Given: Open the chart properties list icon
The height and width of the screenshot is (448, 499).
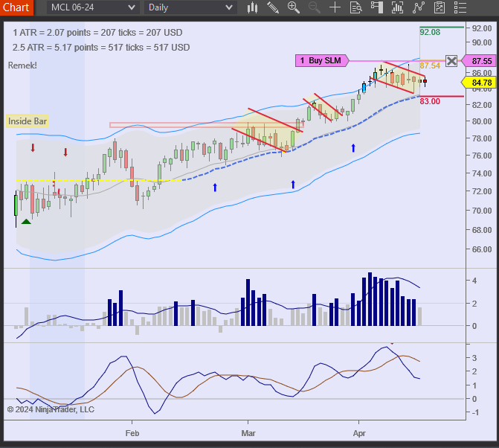Looking at the screenshot, I should pos(460,7).
